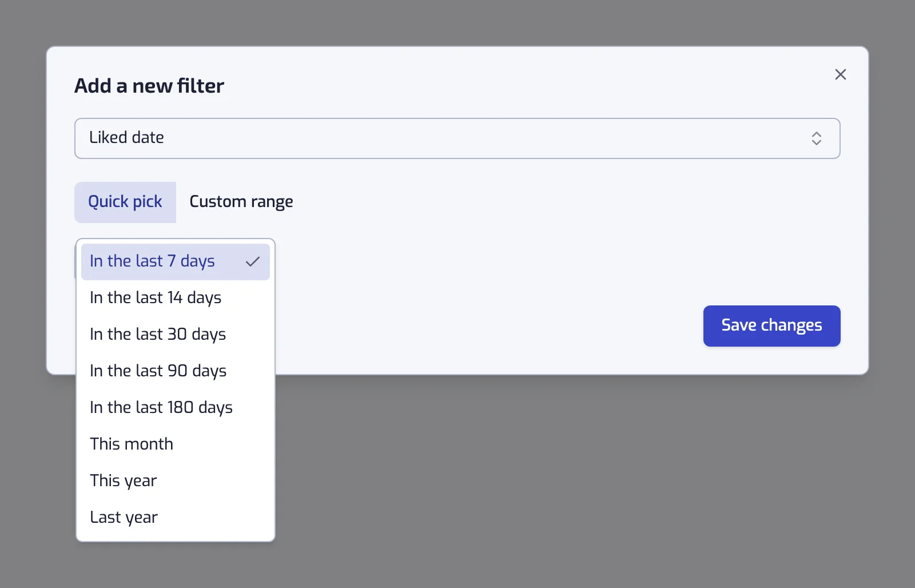Choose In the last 14 days
The height and width of the screenshot is (588, 915).
coord(175,298)
